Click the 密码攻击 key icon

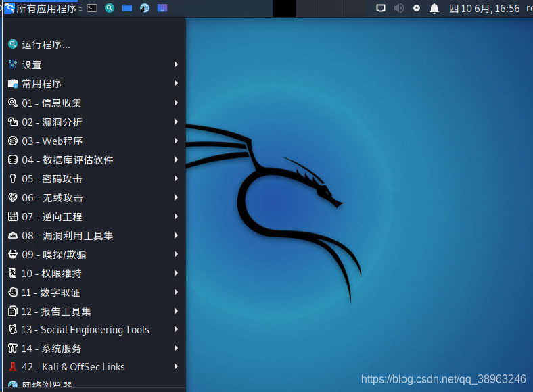click(x=13, y=178)
